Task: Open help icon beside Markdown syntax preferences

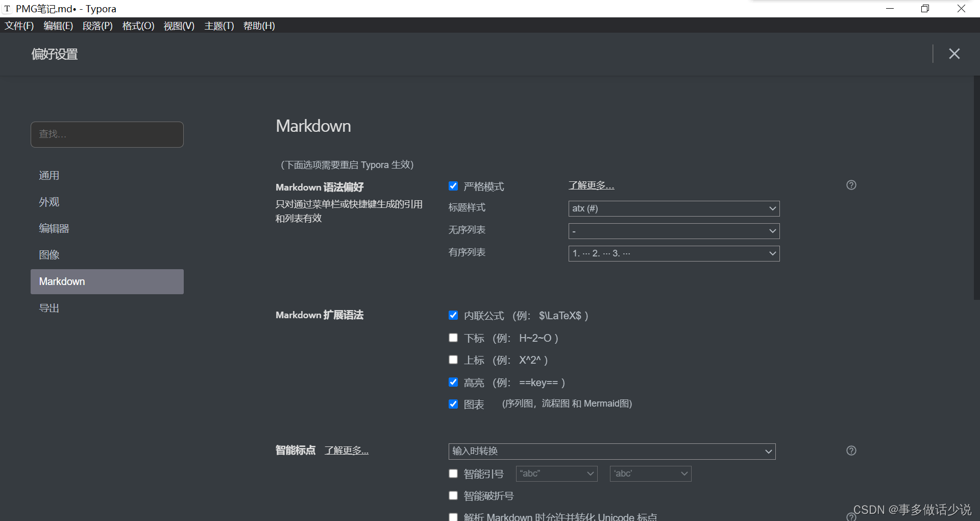Action: pos(851,185)
